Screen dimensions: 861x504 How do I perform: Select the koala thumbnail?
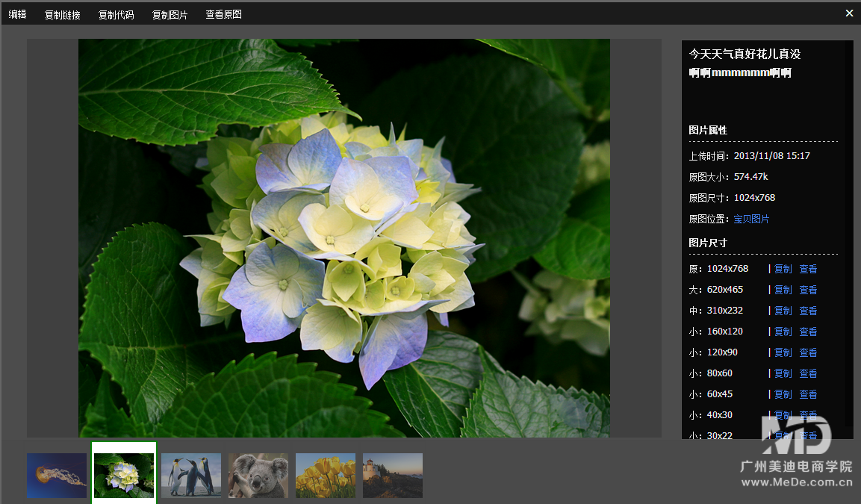[x=258, y=476]
